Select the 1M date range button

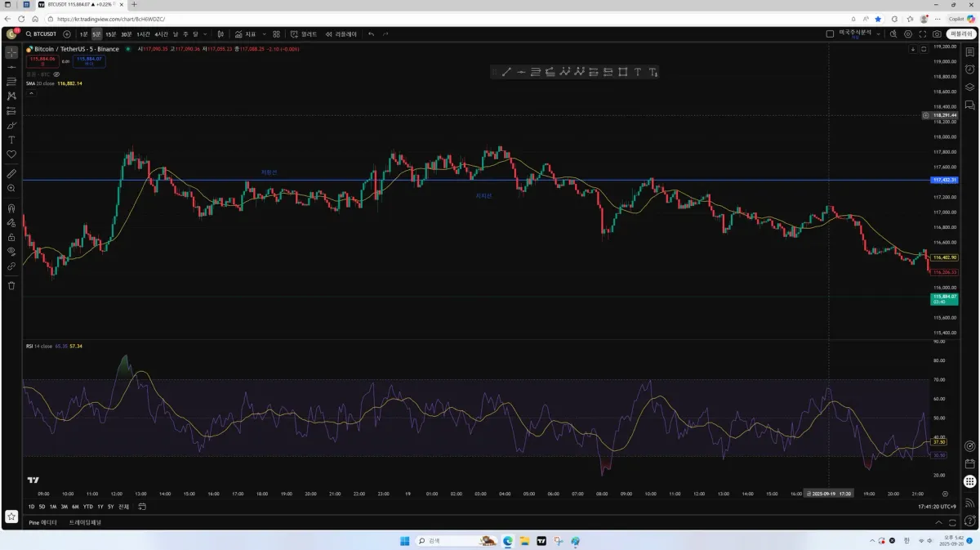click(53, 507)
